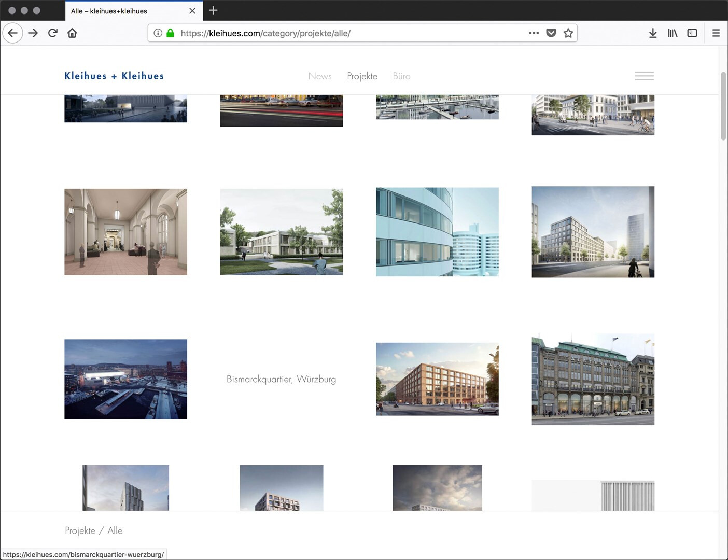728x560 pixels.
Task: Show the Library bookmarks and history icon
Action: pos(673,33)
